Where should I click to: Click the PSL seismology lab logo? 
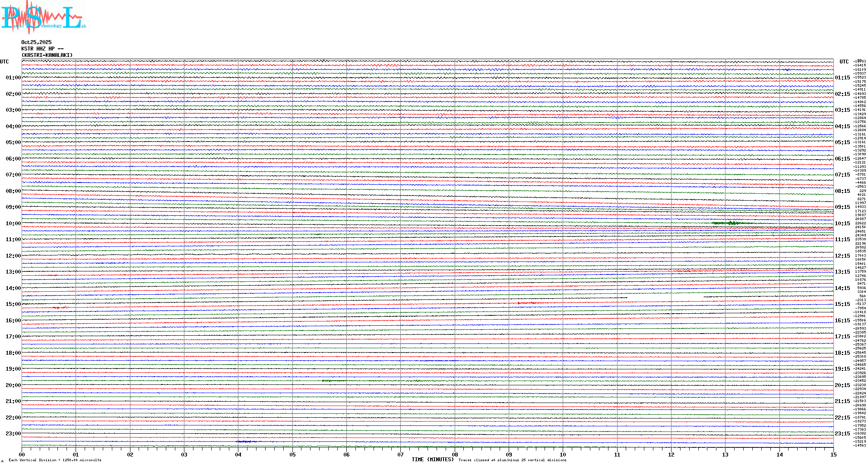(x=43, y=17)
